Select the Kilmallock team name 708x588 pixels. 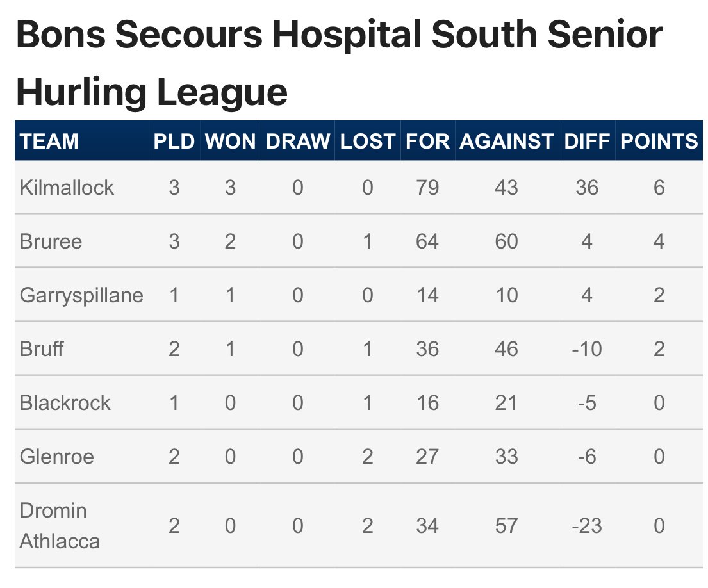pos(67,188)
